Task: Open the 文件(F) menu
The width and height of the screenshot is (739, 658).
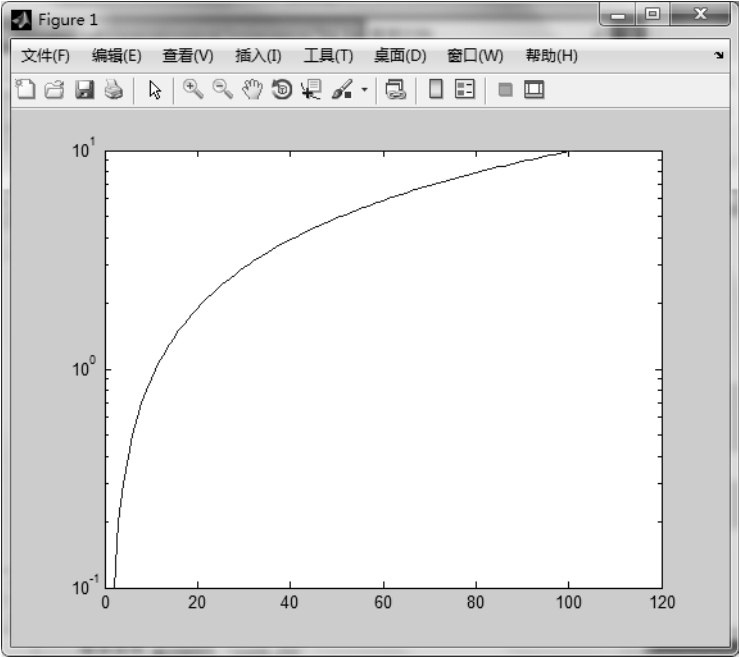Action: pos(45,55)
